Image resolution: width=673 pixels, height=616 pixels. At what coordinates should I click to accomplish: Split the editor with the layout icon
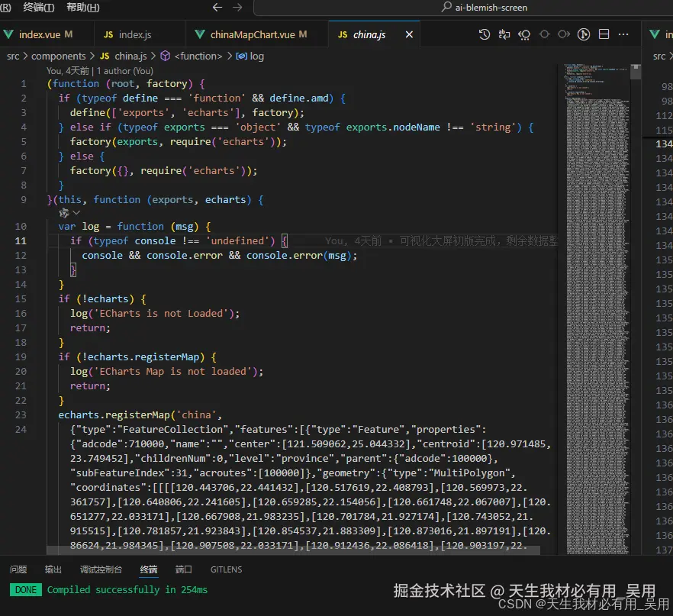pos(604,34)
